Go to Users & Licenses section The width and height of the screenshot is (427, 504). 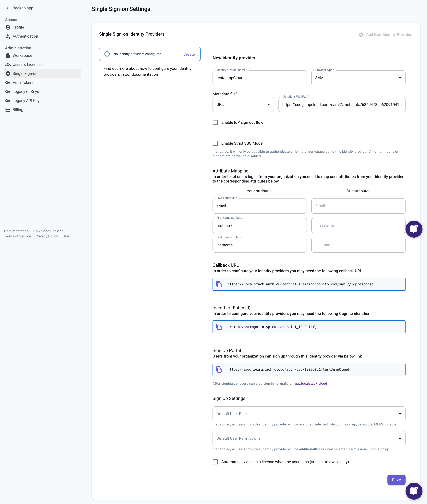click(x=27, y=64)
